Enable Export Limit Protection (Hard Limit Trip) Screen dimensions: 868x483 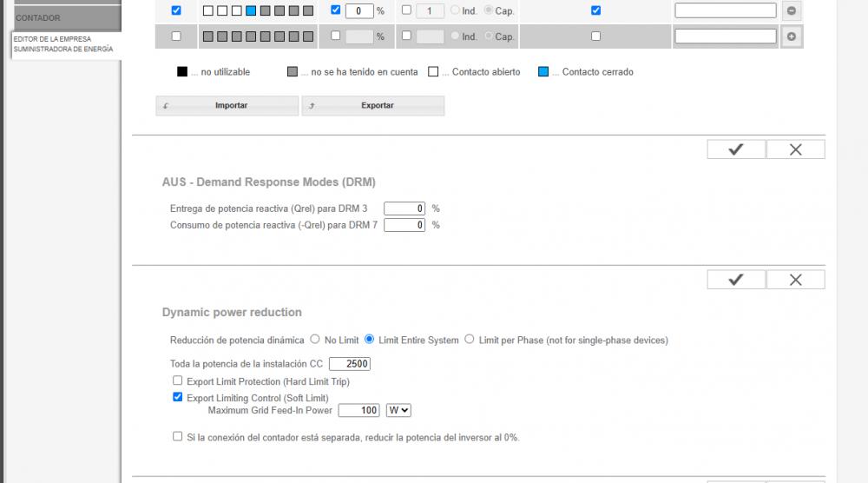point(177,380)
